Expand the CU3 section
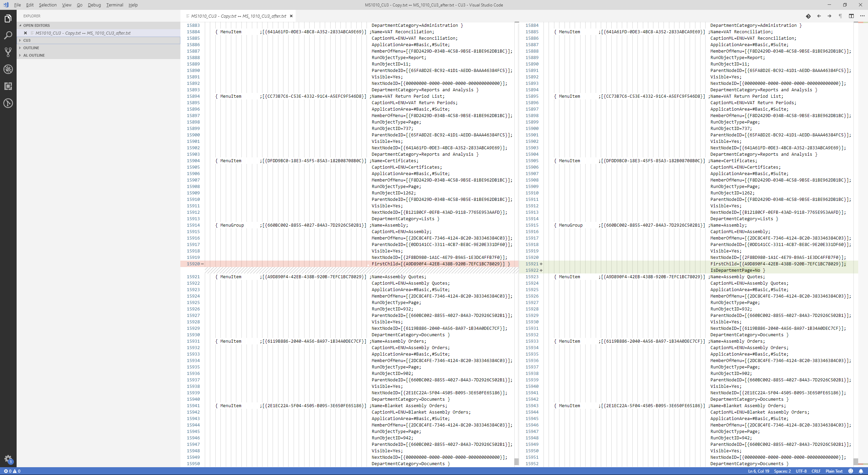 [27, 40]
